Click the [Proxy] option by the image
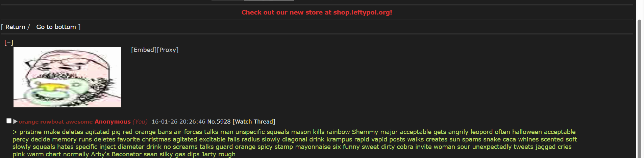 tap(168, 50)
